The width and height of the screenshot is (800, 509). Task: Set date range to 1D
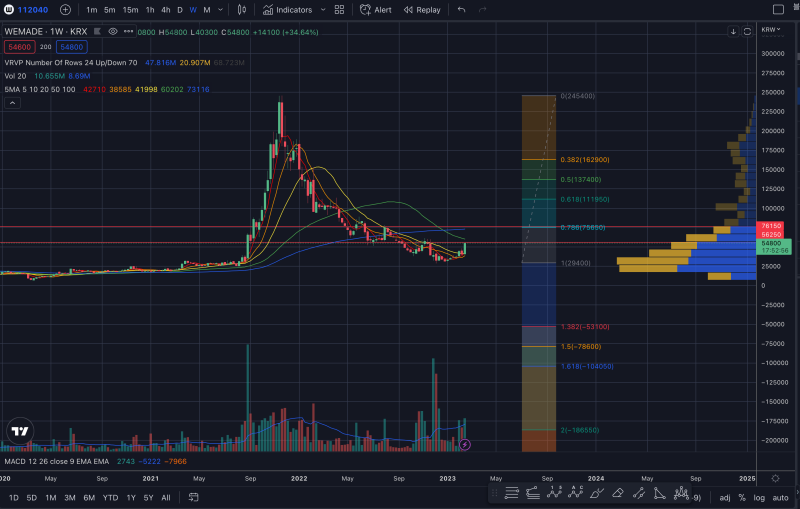click(14, 497)
